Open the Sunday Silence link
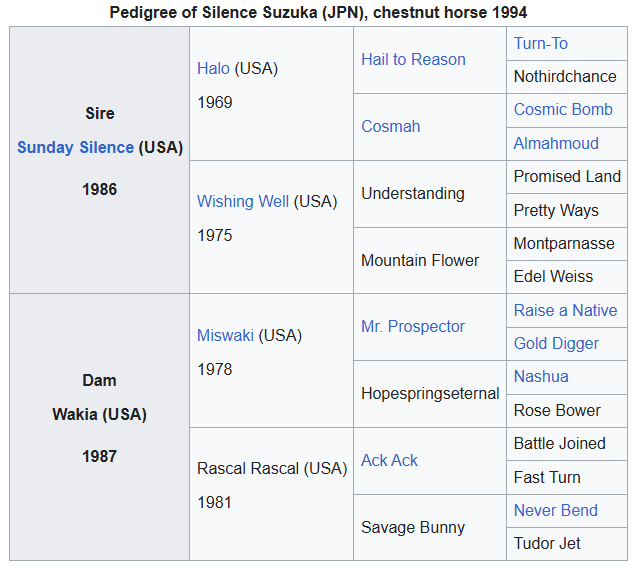This screenshot has width=632, height=572. click(75, 148)
